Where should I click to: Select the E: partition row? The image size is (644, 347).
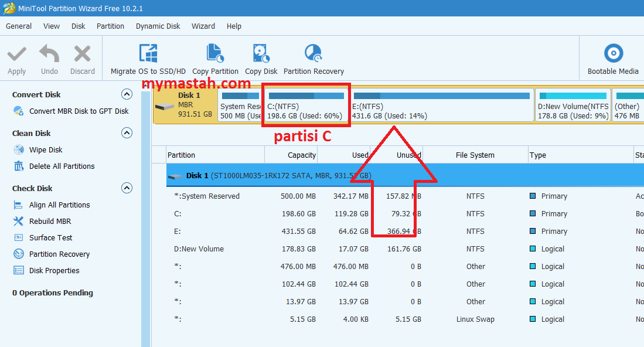tap(405, 231)
